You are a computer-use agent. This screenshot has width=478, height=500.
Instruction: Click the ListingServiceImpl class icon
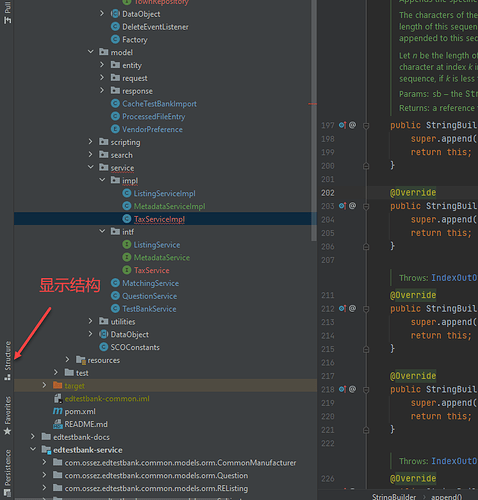point(127,193)
